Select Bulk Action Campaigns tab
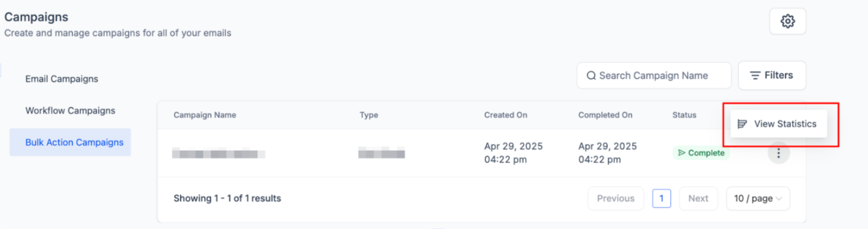This screenshot has width=868, height=229. pos(74,142)
